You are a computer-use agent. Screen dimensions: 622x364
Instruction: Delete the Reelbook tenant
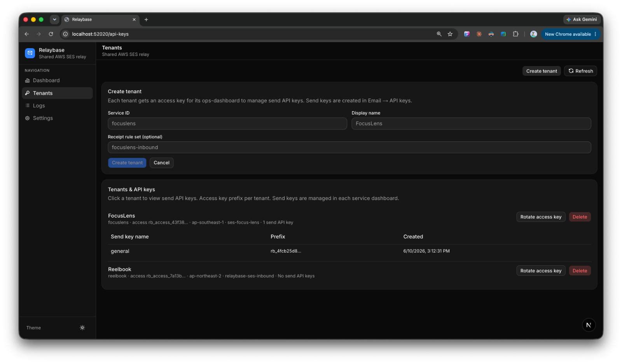[580, 271]
